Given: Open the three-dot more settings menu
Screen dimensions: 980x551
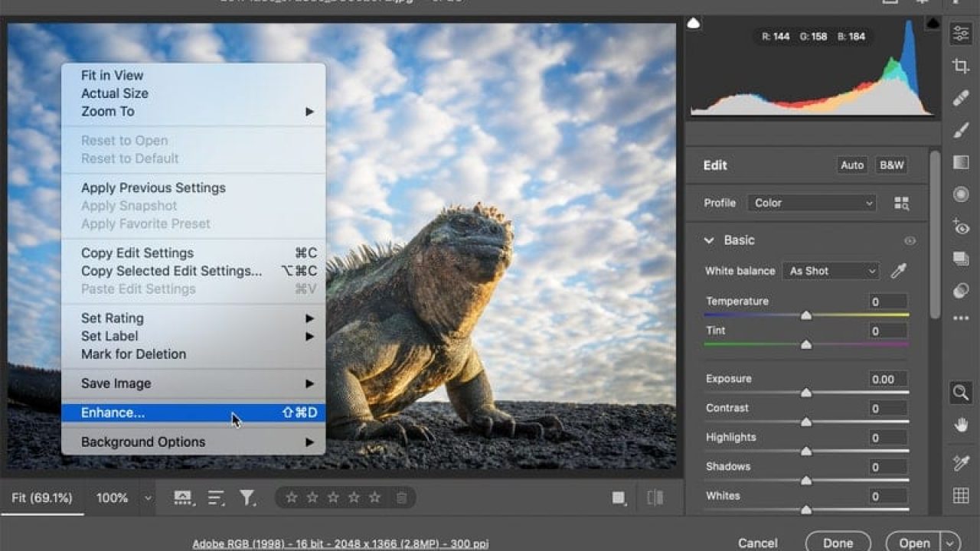Looking at the screenshot, I should pyautogui.click(x=960, y=318).
